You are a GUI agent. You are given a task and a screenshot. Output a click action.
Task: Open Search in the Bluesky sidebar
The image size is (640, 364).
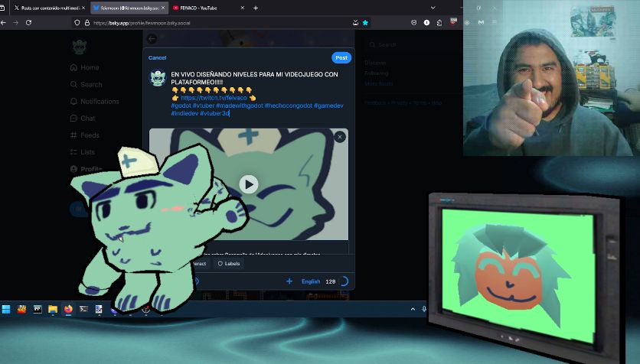click(x=86, y=84)
